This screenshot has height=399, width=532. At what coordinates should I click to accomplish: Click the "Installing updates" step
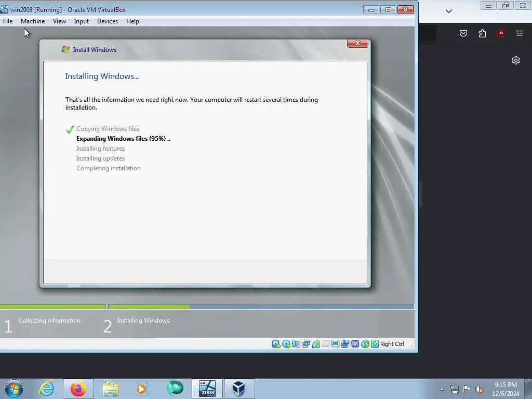[x=100, y=158]
